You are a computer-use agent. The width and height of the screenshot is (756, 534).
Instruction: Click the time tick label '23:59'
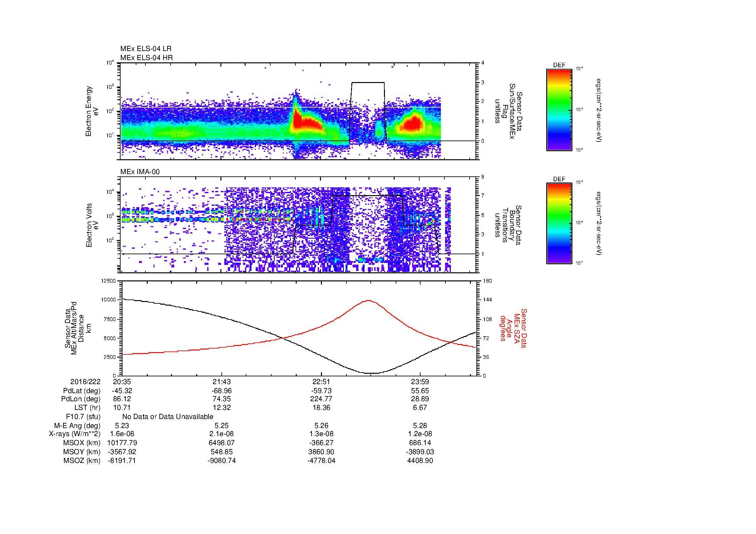pyautogui.click(x=420, y=382)
